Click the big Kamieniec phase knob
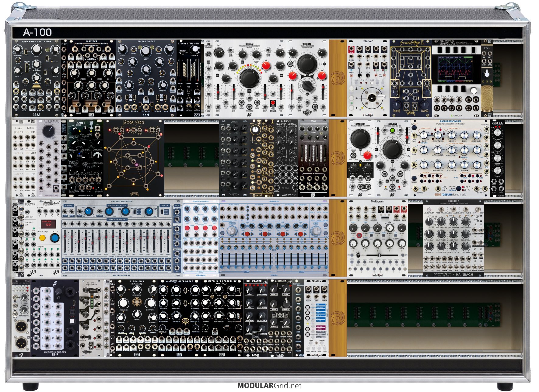The width and height of the screenshot is (539, 392). click(360, 138)
